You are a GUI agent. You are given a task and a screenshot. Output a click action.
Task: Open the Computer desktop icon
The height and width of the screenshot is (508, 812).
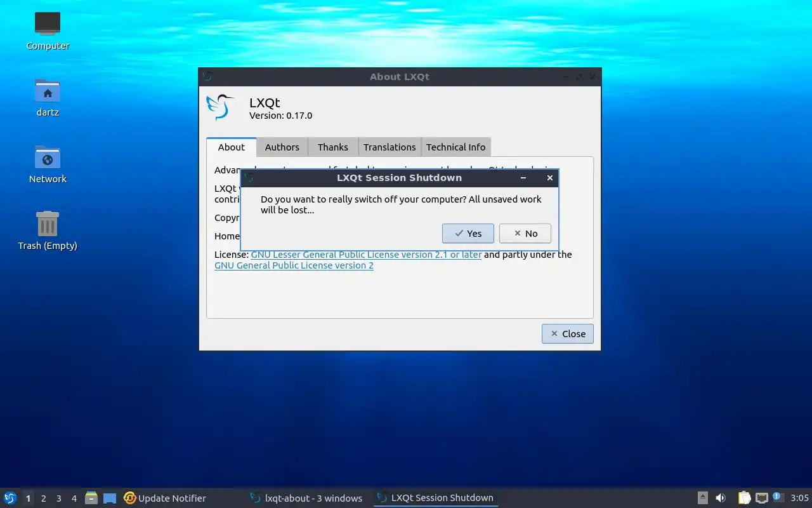click(x=48, y=30)
